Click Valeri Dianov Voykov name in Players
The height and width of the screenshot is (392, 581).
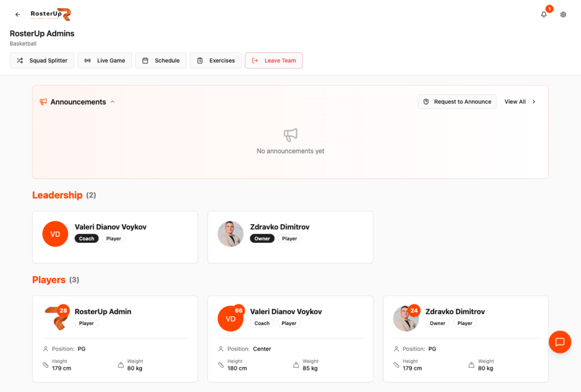[x=286, y=311]
